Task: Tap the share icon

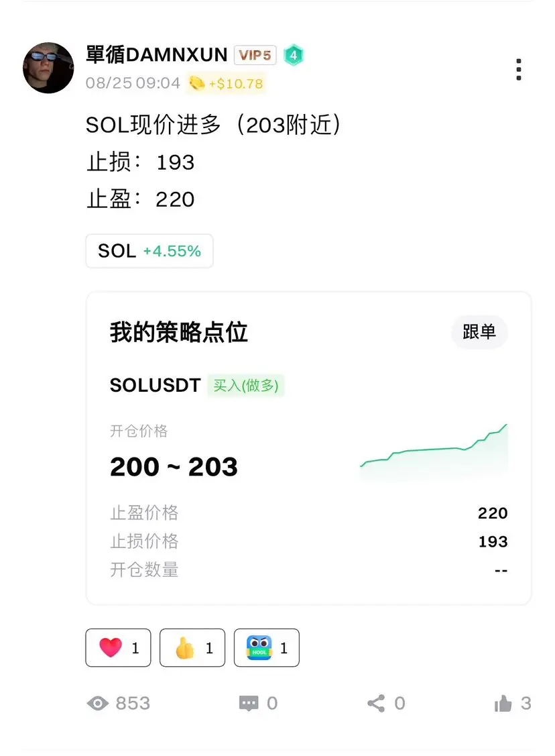Action: 376,703
